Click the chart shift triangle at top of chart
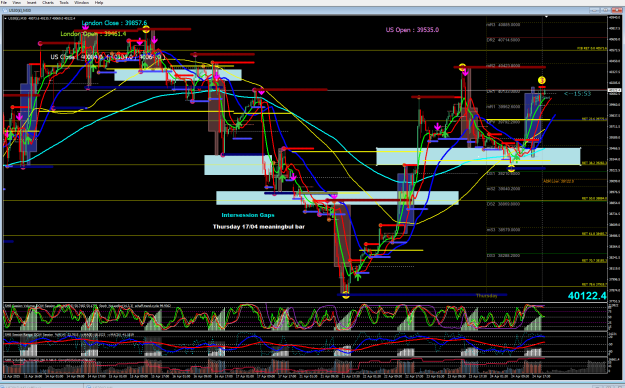 point(546,17)
